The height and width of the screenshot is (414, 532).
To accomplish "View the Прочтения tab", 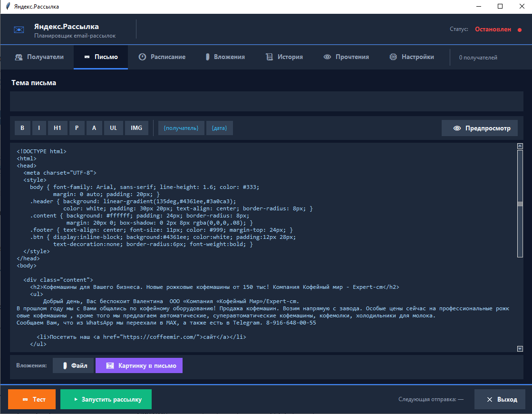I will point(346,57).
